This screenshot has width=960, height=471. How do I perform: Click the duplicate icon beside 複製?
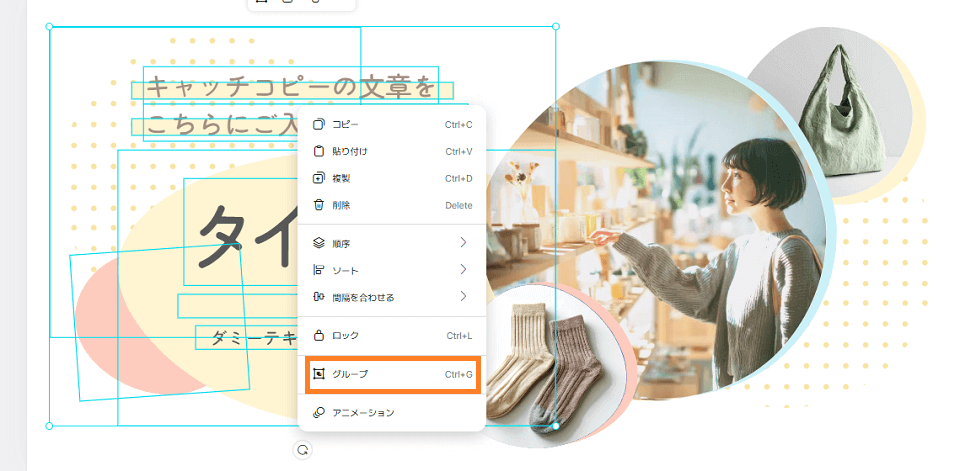tap(319, 178)
